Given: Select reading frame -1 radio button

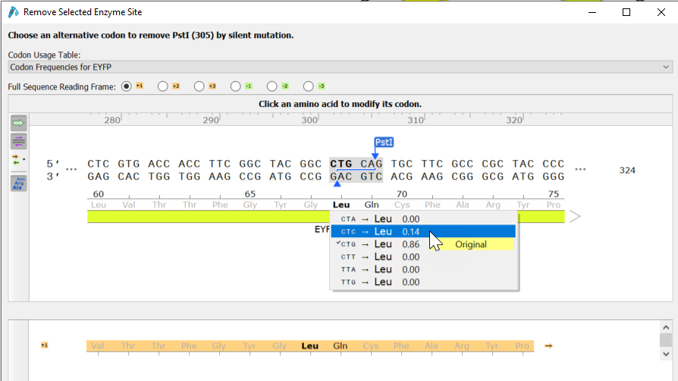Looking at the screenshot, I should [235, 86].
